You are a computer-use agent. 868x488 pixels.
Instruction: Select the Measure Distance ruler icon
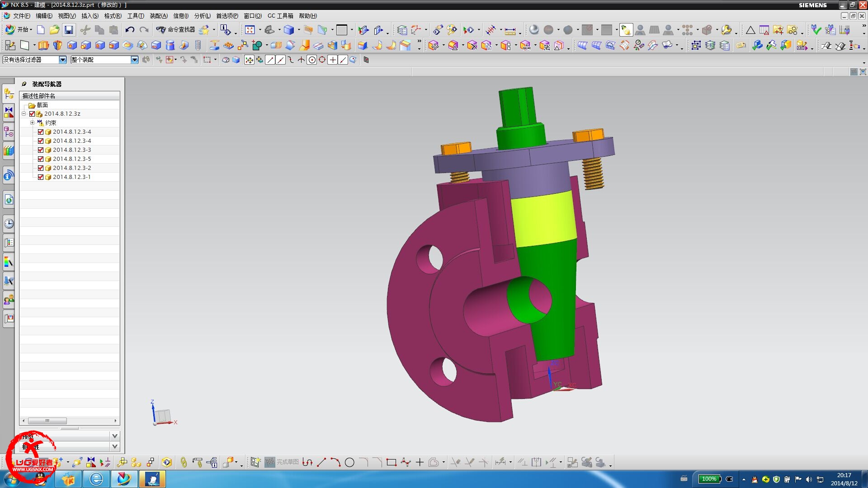click(x=510, y=30)
